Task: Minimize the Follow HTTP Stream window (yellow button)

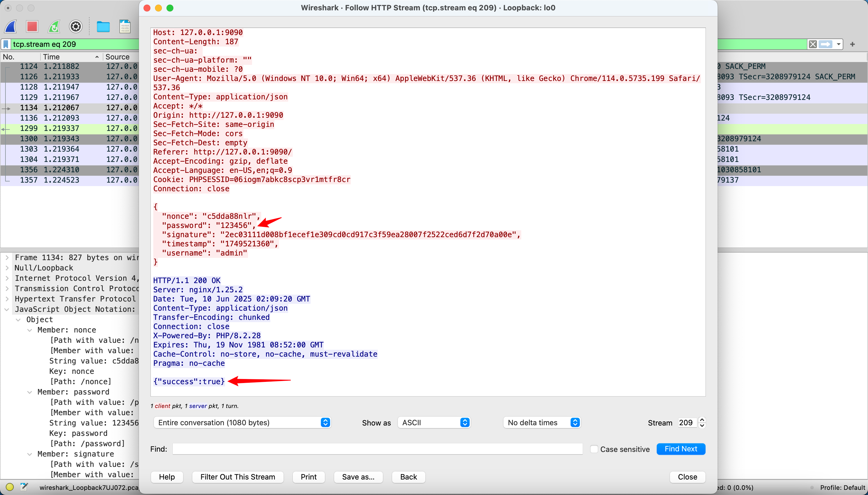Action: tap(158, 8)
